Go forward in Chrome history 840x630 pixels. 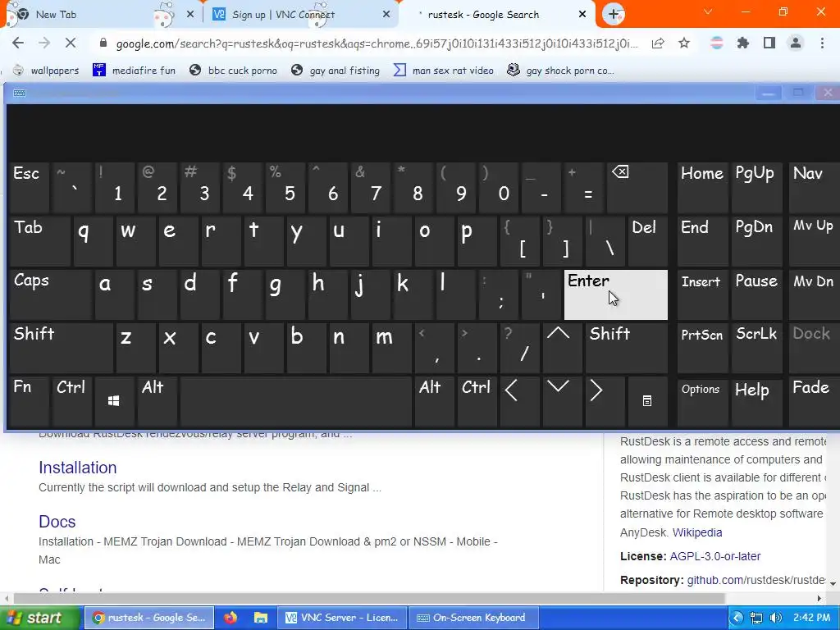[44, 43]
